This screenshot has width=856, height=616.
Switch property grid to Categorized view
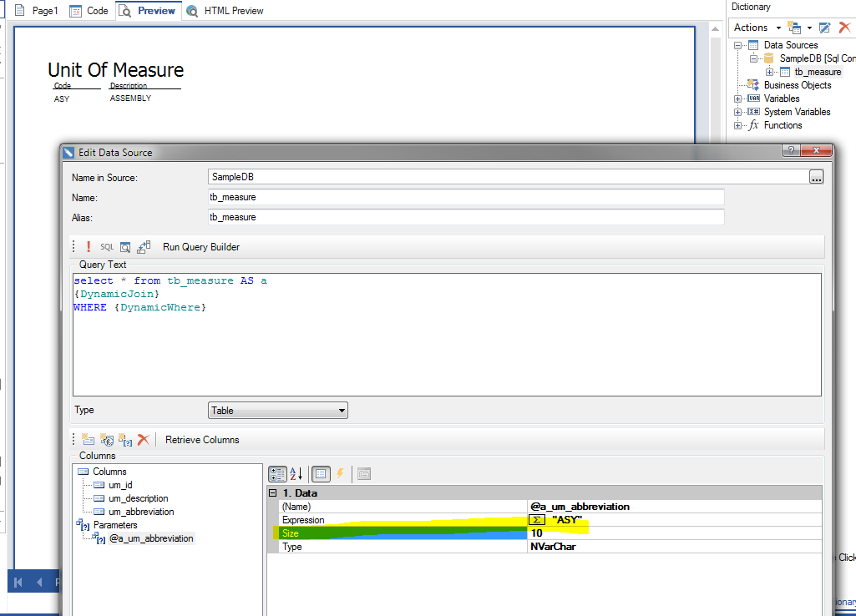click(x=277, y=474)
